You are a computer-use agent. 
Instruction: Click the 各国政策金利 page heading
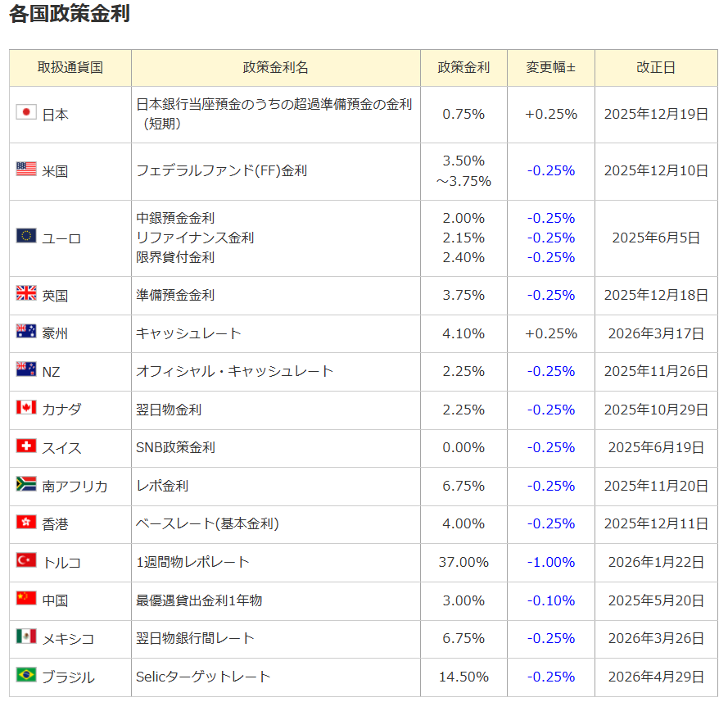(70, 13)
